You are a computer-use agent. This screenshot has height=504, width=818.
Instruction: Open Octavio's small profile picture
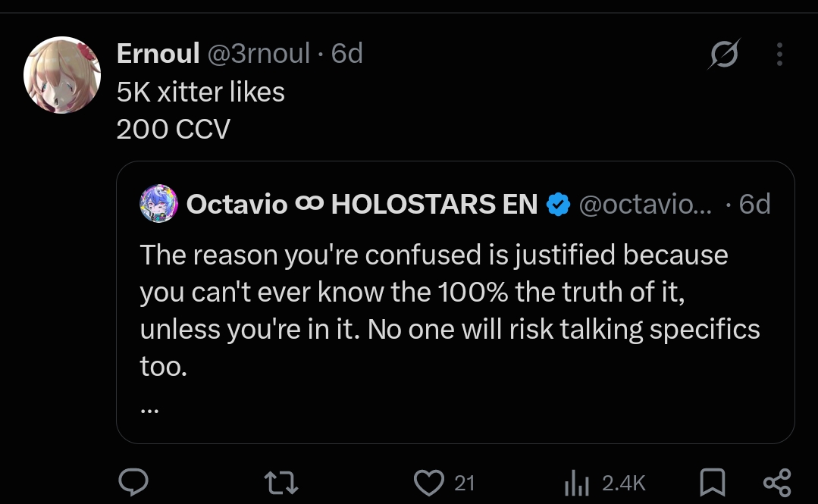click(159, 203)
